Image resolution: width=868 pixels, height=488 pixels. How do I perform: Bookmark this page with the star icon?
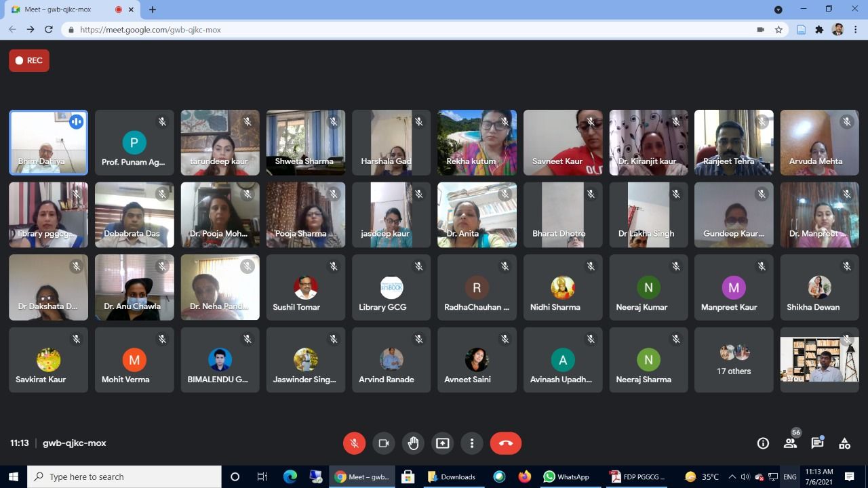tap(778, 30)
